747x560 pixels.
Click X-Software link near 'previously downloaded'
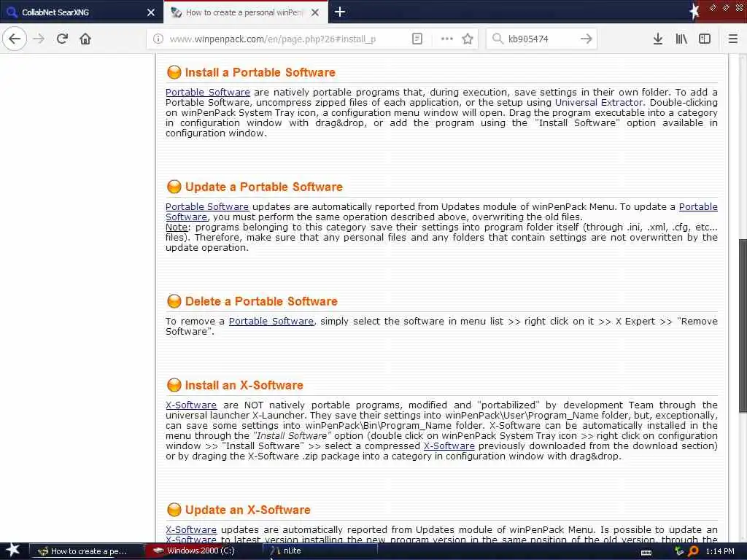point(449,446)
